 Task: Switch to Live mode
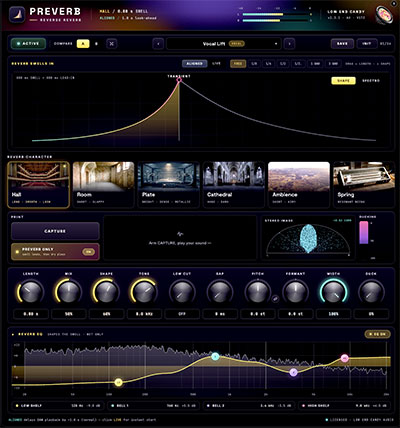216,63
